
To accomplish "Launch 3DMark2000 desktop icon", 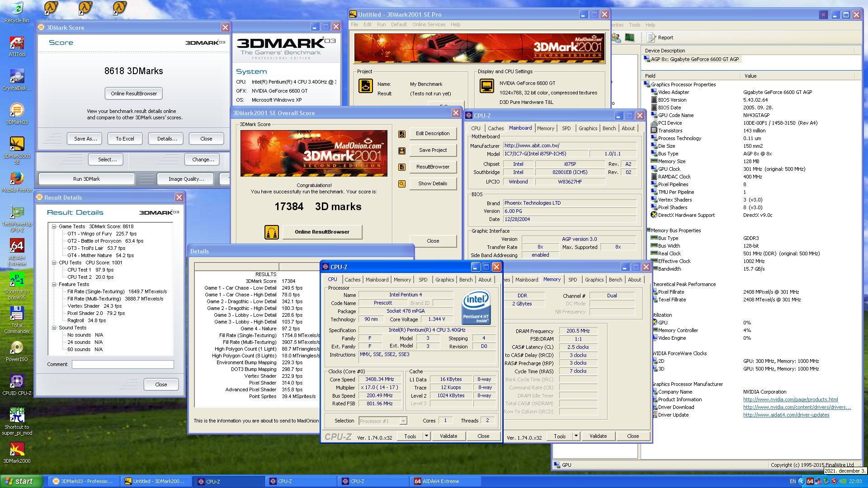I will coord(17,453).
